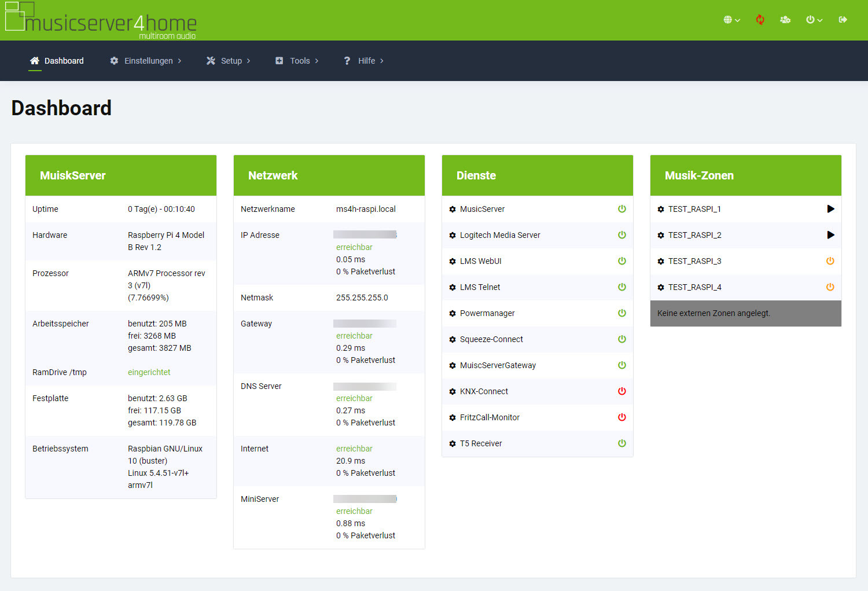Start the stopped FritzCall-Monitor service
868x591 pixels.
point(622,417)
